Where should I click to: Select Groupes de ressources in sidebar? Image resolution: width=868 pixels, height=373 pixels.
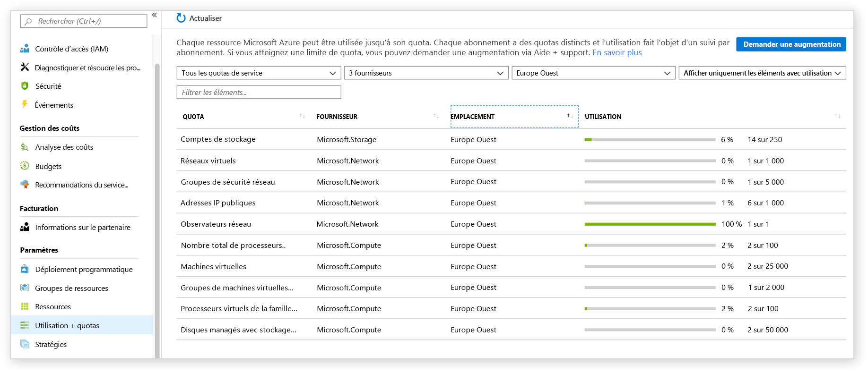(x=71, y=288)
